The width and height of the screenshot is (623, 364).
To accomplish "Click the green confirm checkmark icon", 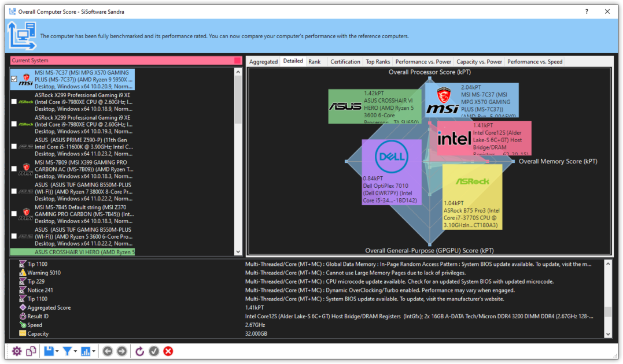I will pyautogui.click(x=154, y=351).
